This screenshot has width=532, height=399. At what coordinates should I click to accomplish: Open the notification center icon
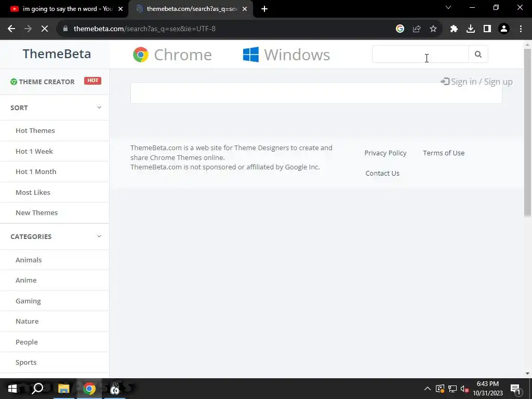tap(515, 389)
